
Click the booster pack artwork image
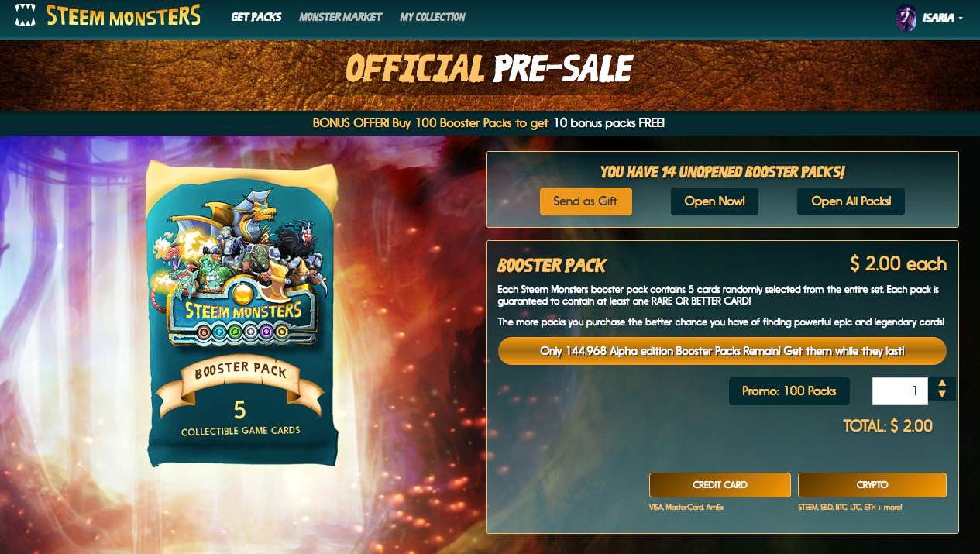tap(242, 313)
